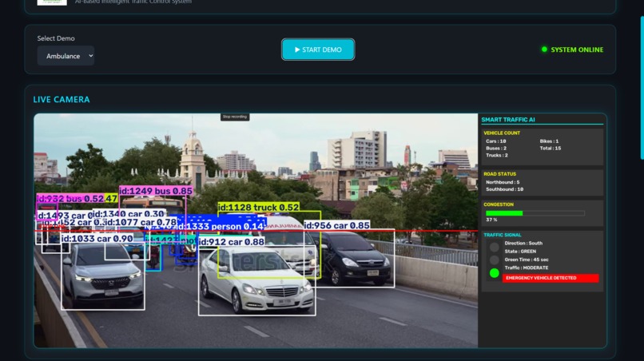The width and height of the screenshot is (644, 361).
Task: Click the id:932 bus 0.52 label
Action: [70, 198]
